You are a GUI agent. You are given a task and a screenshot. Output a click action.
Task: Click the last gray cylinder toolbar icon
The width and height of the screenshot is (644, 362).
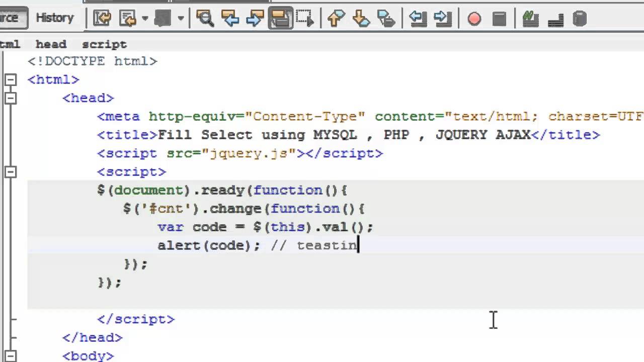click(580, 19)
